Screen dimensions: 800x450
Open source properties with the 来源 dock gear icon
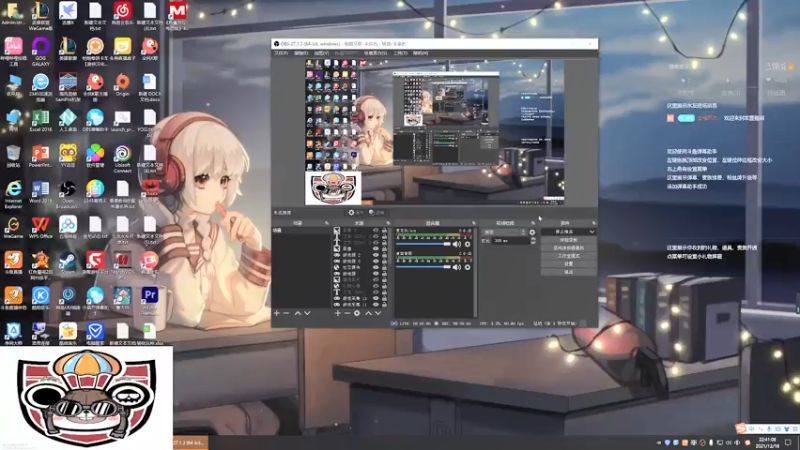tap(357, 313)
